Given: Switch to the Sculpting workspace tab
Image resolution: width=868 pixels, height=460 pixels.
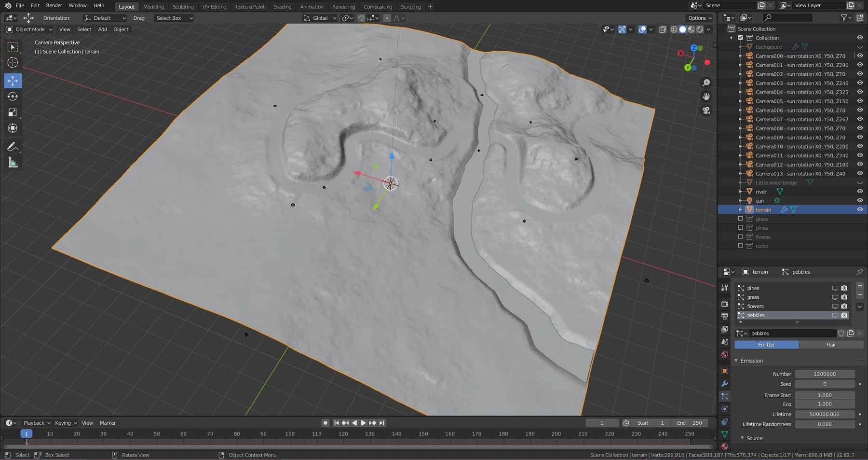Looking at the screenshot, I should [x=183, y=6].
